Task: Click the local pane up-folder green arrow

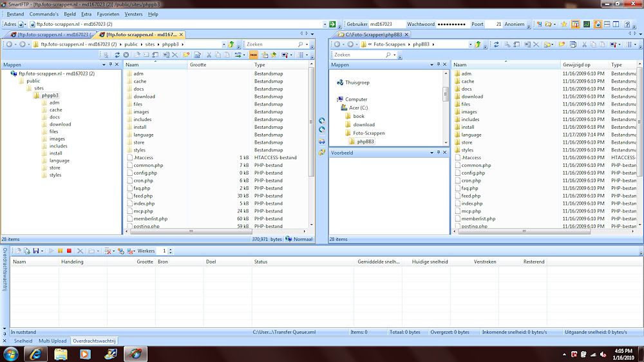Action: coord(478,44)
